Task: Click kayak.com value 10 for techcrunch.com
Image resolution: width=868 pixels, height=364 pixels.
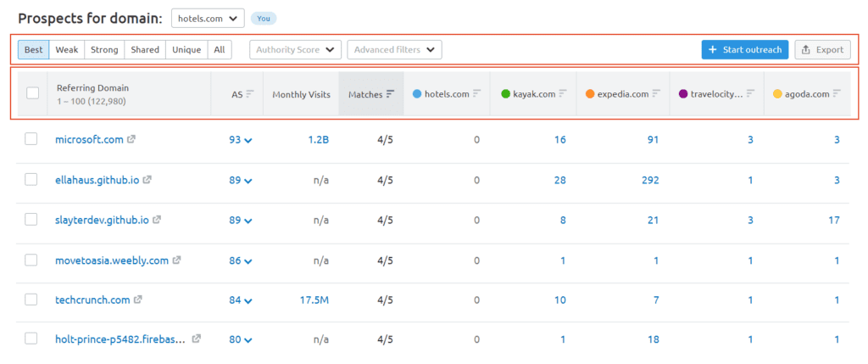Action: (560, 300)
